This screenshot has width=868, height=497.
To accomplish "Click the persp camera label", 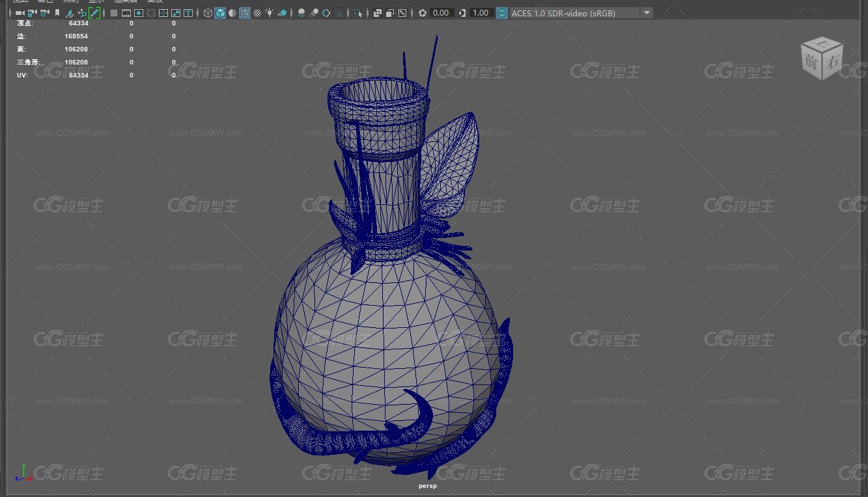I will coord(428,486).
